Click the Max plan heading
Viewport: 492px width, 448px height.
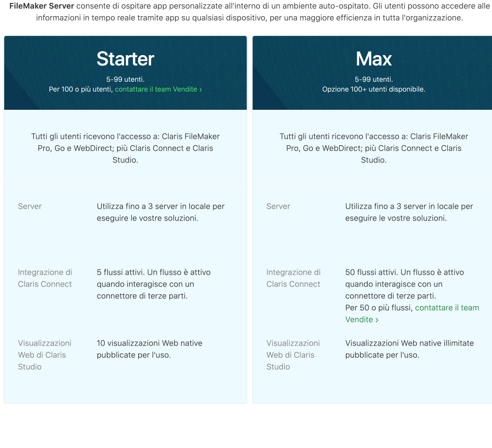[x=374, y=59]
